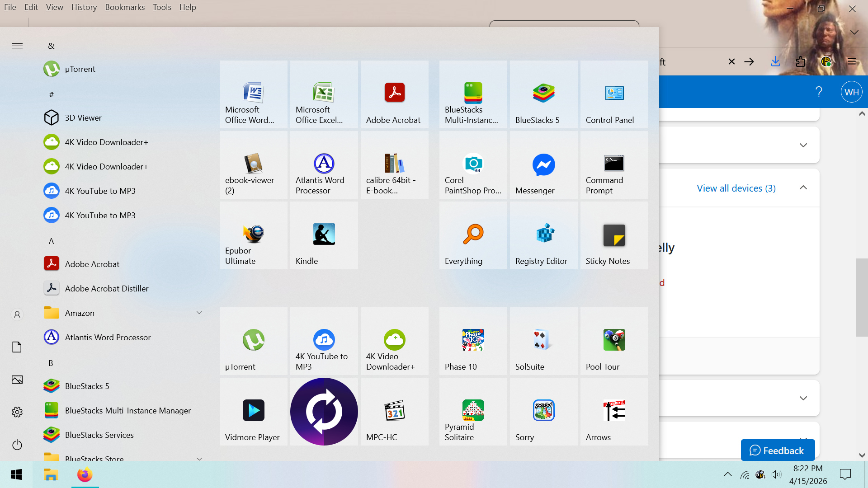Click the user account icon in Start rail
Screen dimensions: 868x488
pos(17,314)
